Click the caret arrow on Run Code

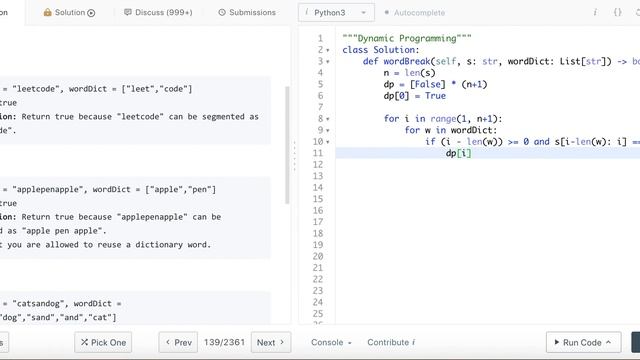pos(609,342)
